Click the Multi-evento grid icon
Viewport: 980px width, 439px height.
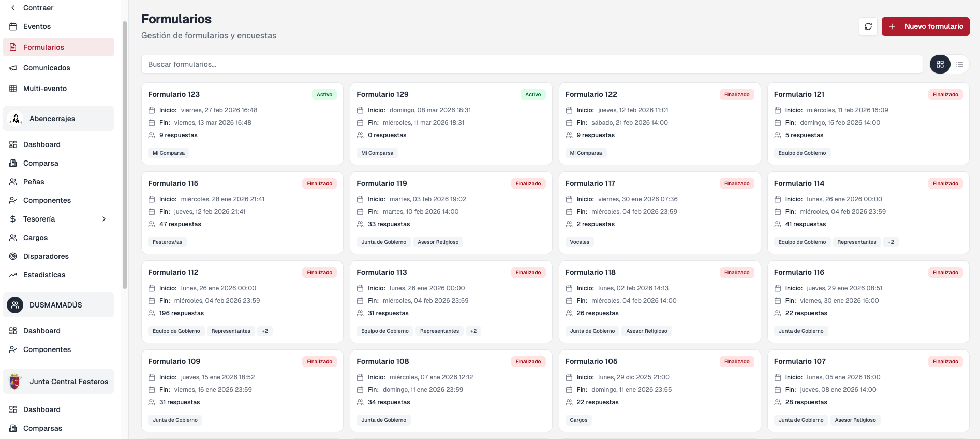[x=13, y=89]
